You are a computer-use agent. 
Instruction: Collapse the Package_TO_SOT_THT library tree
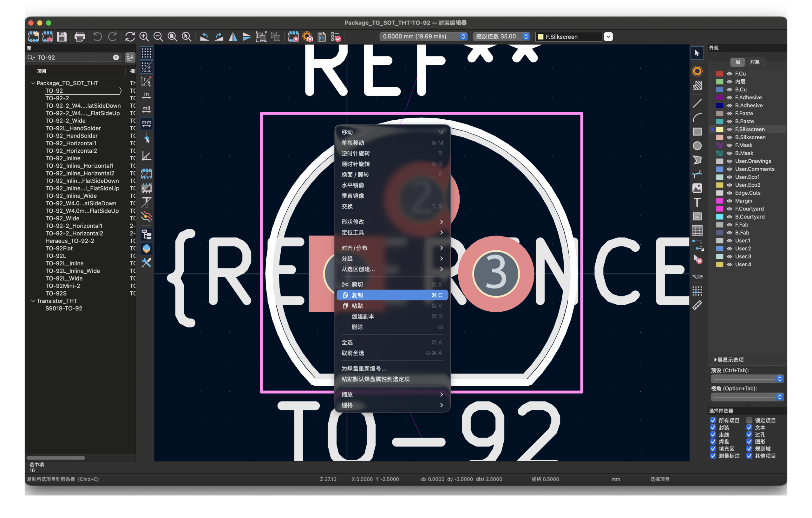[33, 83]
